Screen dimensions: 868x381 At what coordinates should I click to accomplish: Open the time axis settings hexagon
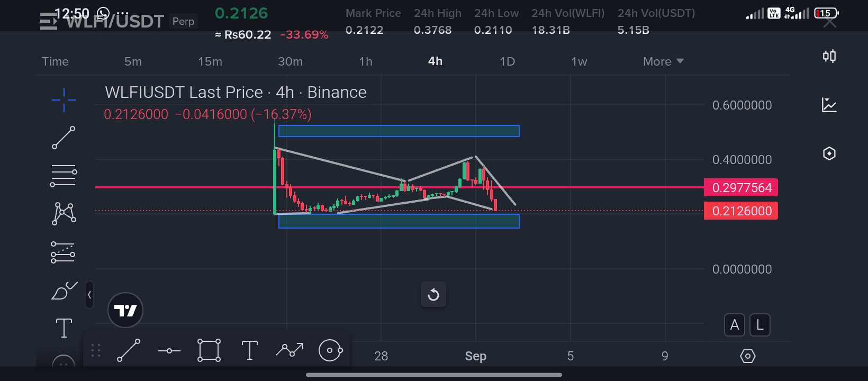(x=747, y=356)
